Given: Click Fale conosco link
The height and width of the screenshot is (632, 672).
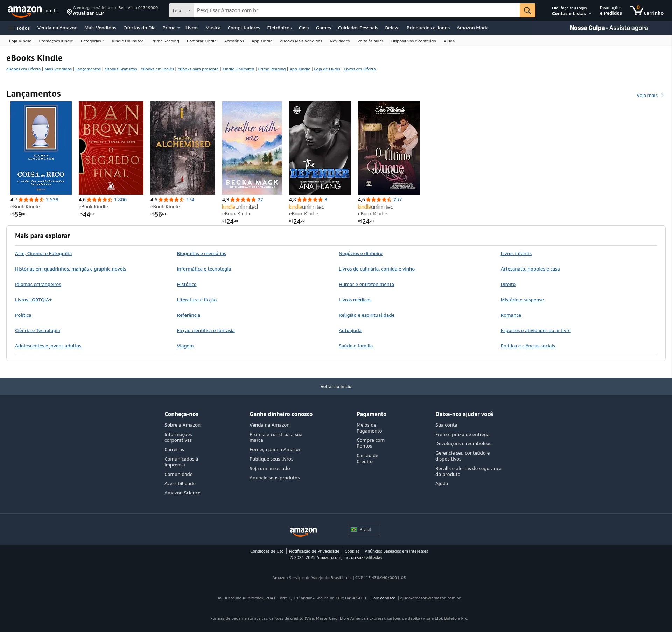Looking at the screenshot, I should (x=383, y=598).
